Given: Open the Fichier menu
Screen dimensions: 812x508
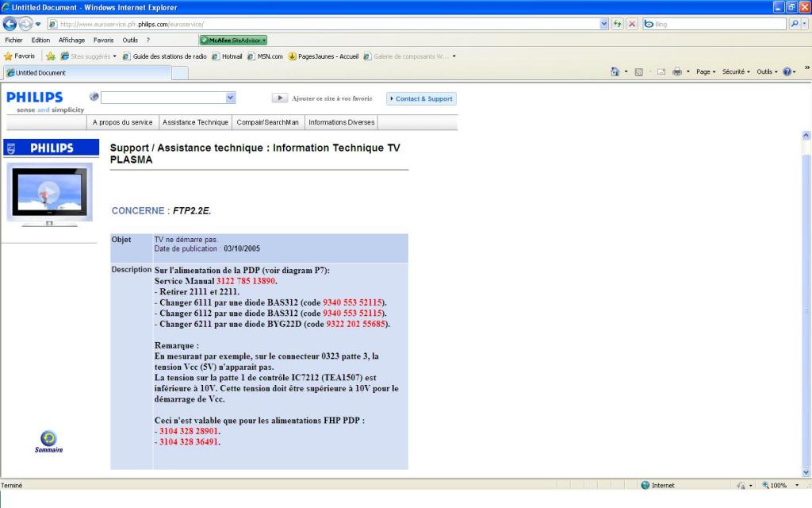Looking at the screenshot, I should click(x=14, y=40).
